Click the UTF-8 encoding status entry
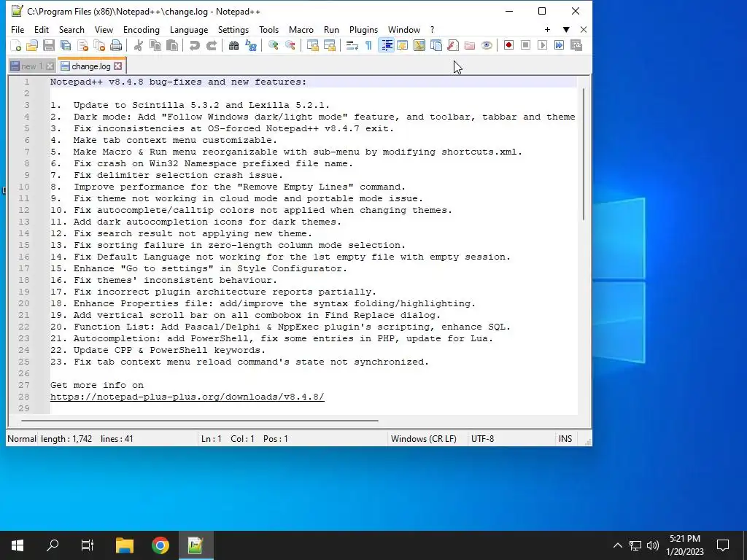The height and width of the screenshot is (560, 747). pos(483,438)
